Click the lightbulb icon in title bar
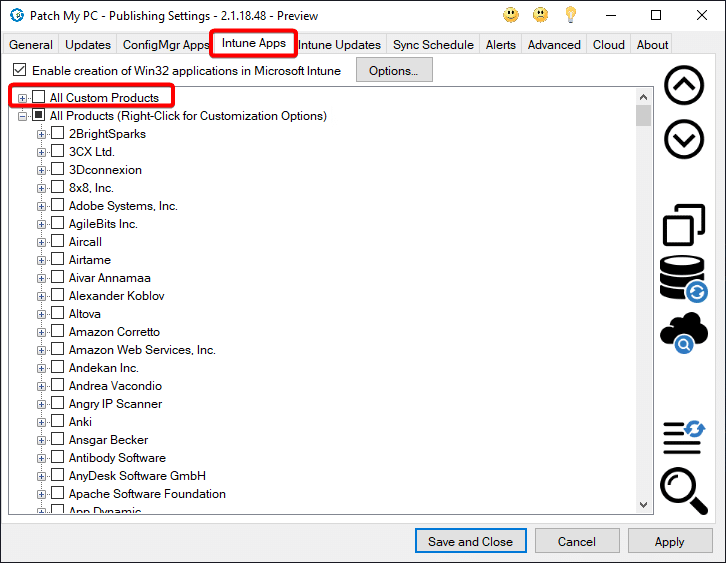 (x=571, y=15)
